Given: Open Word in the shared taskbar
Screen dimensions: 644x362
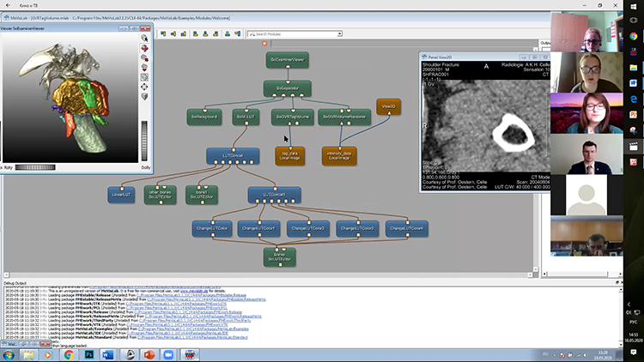Looking at the screenshot, I should pos(108,355).
